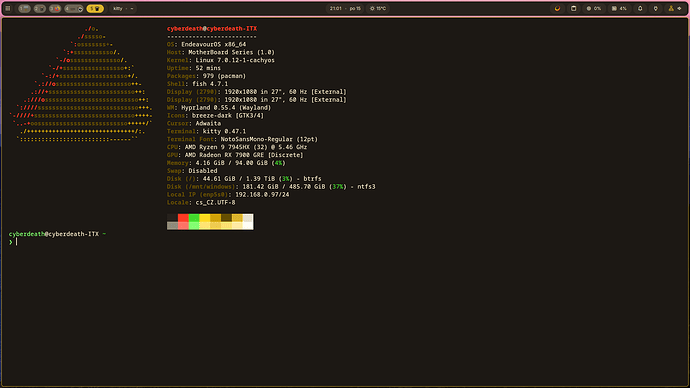Image resolution: width=690 pixels, height=388 pixels.
Task: Click the red cyberdeath@cyberdeath-ITX header
Action: (212, 29)
